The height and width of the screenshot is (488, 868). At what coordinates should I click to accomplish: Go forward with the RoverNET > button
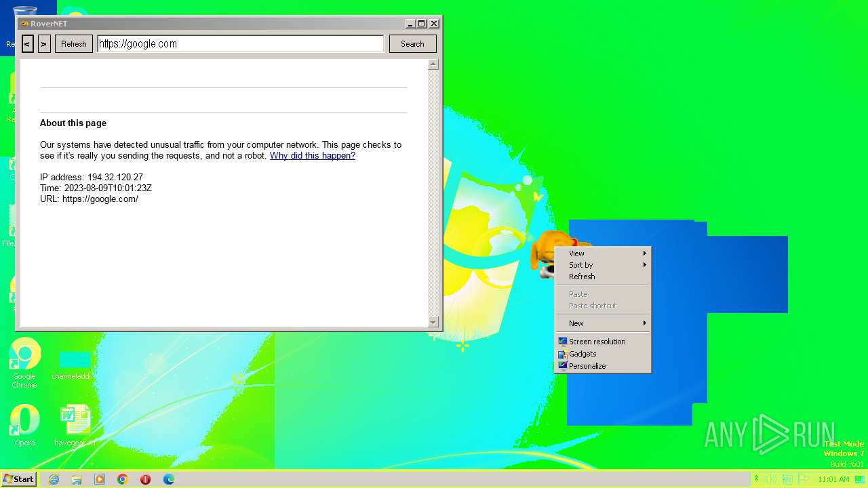(44, 44)
